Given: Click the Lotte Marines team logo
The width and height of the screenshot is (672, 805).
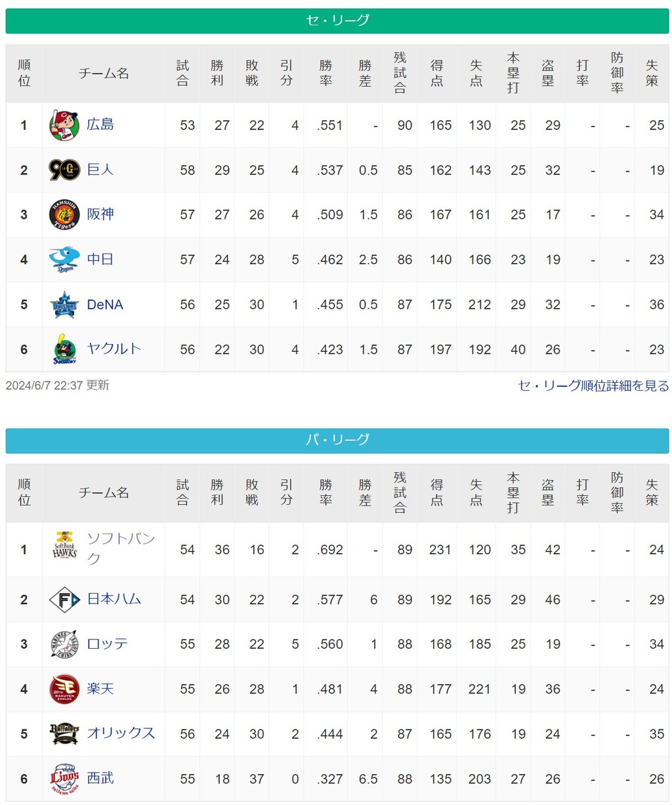Looking at the screenshot, I should coord(64,645).
